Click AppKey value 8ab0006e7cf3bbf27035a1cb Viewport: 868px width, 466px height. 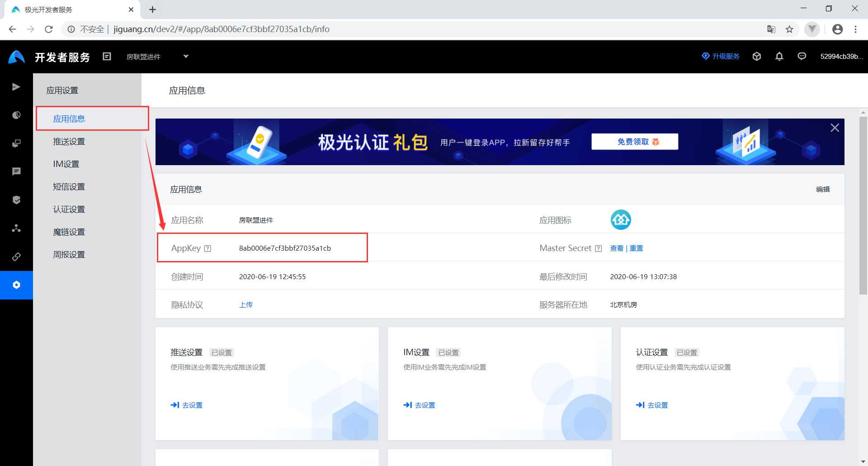click(285, 248)
